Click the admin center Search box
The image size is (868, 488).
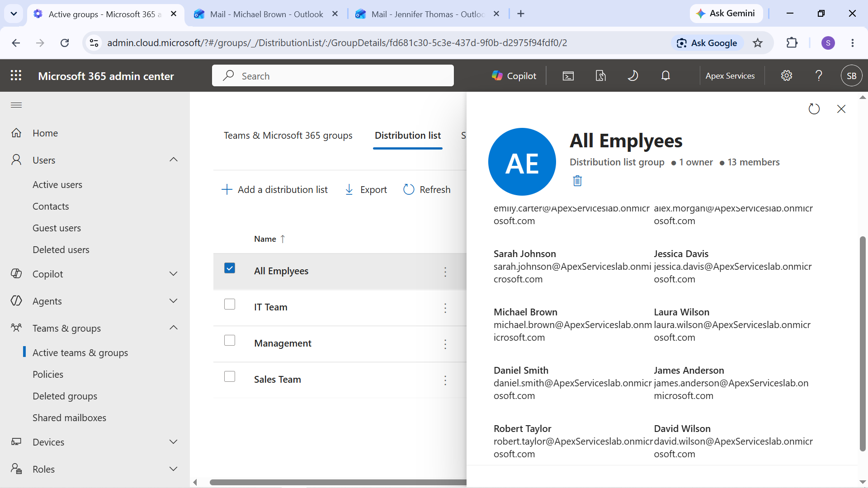[x=333, y=75]
